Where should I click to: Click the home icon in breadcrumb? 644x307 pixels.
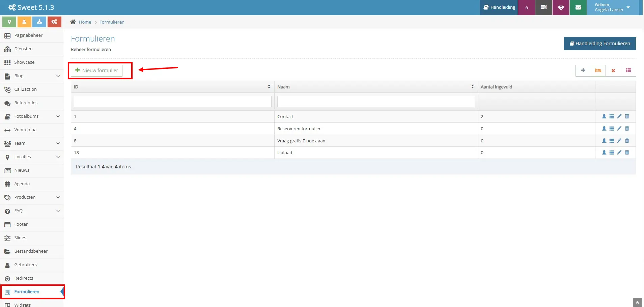point(73,22)
